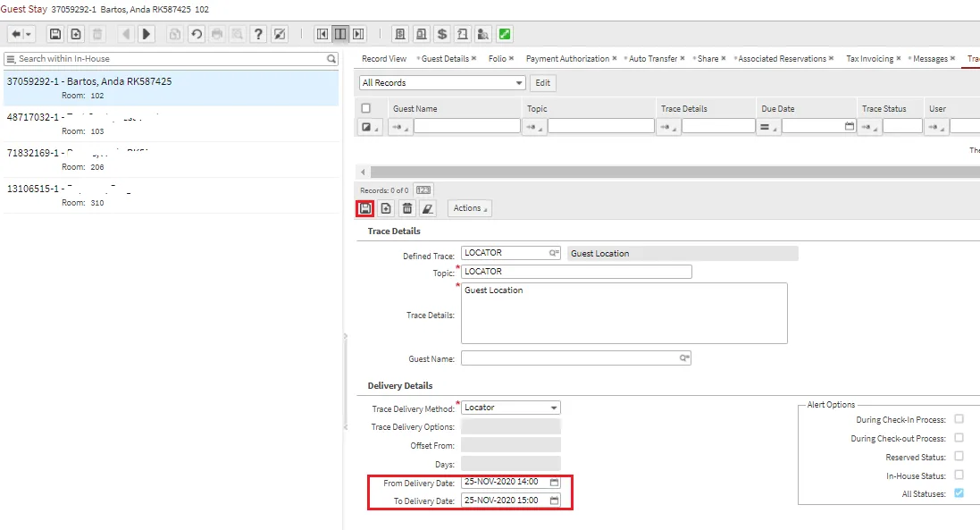Open the Defined Trace lookup icon
This screenshot has height=530, width=980.
554,253
